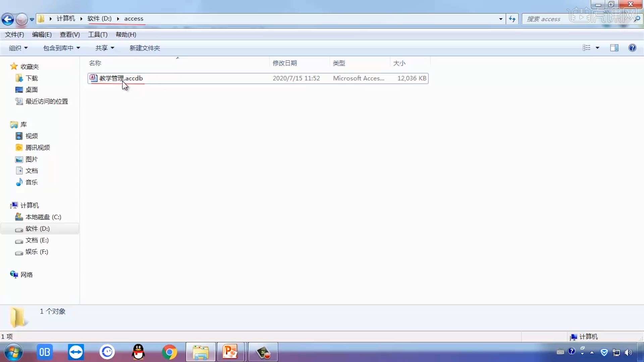Select 本地磁盘 (C:) in the sidebar
644x362 pixels.
coord(43,217)
